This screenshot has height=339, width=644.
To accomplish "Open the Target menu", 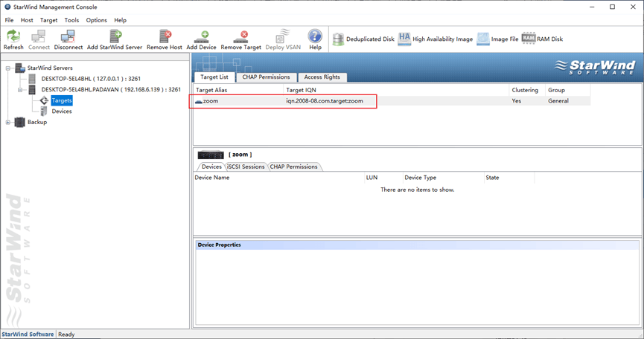I will click(x=48, y=20).
